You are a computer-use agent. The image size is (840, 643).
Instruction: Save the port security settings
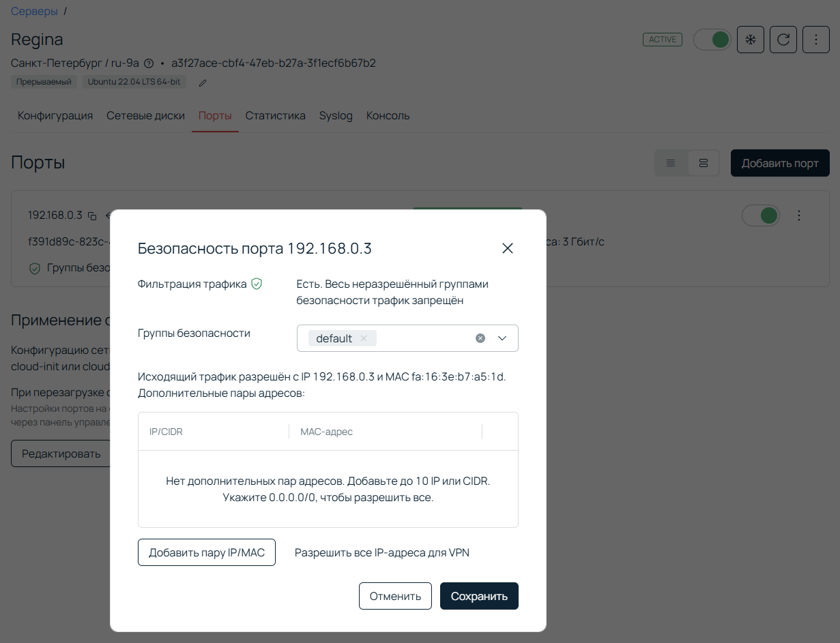point(478,595)
